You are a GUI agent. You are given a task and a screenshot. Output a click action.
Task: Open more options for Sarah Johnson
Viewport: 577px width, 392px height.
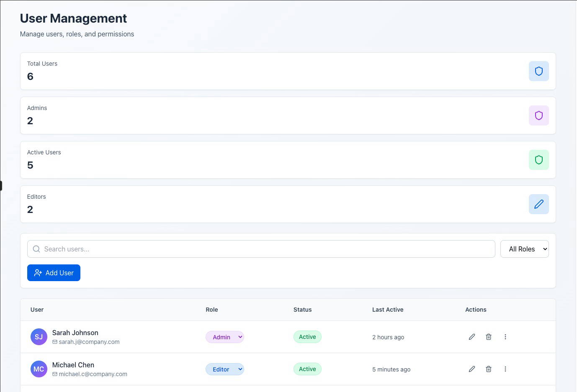[x=505, y=337]
